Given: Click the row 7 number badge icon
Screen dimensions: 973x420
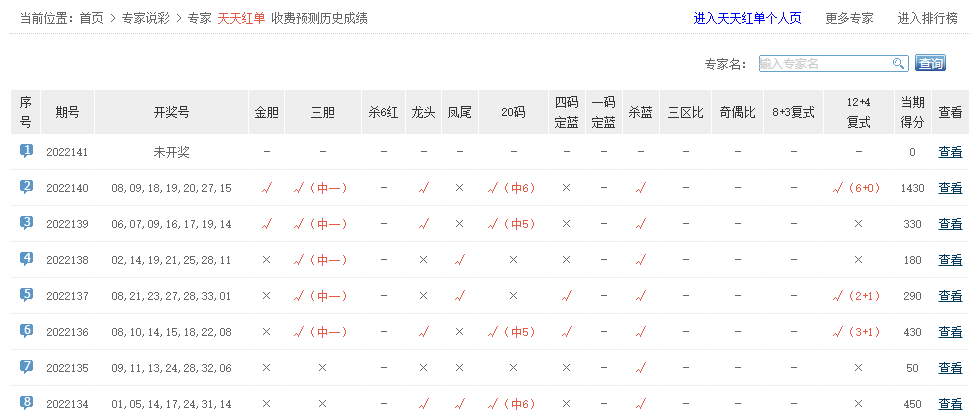Looking at the screenshot, I should [x=26, y=367].
